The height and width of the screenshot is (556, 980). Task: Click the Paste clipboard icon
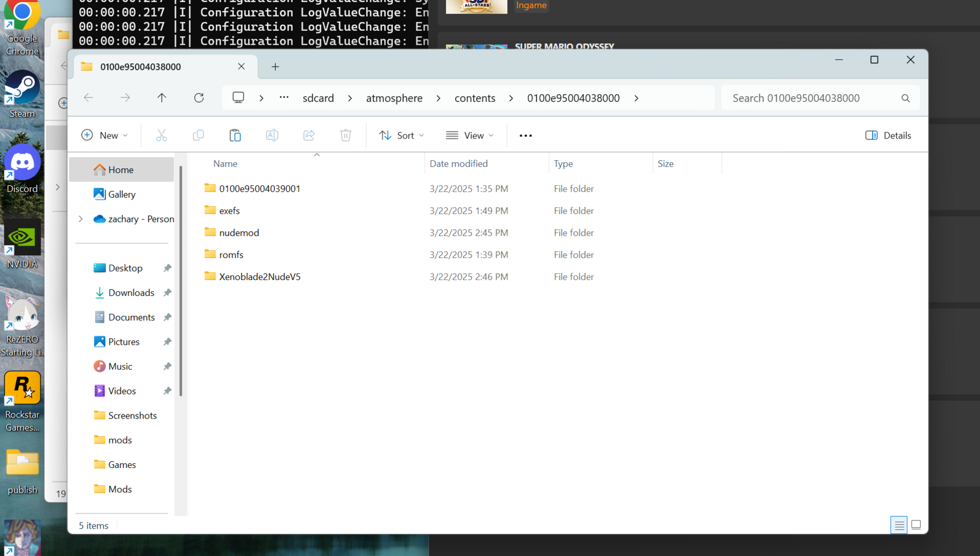(235, 135)
